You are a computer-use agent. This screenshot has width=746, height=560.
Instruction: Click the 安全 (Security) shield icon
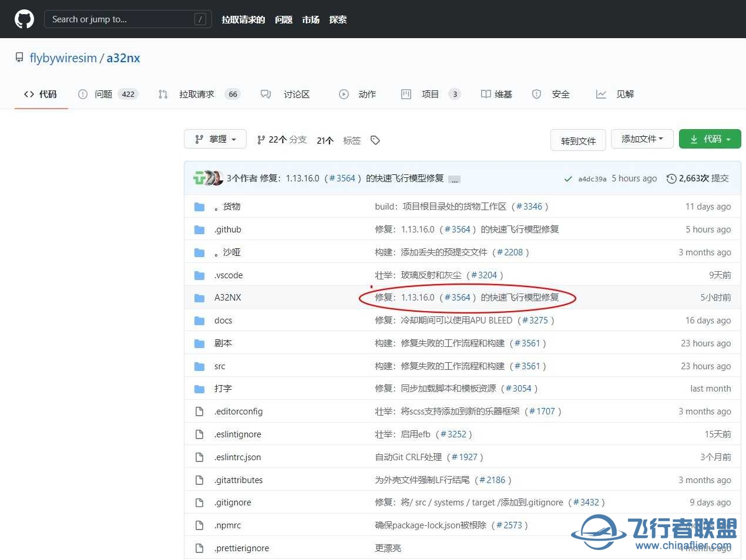coord(536,94)
